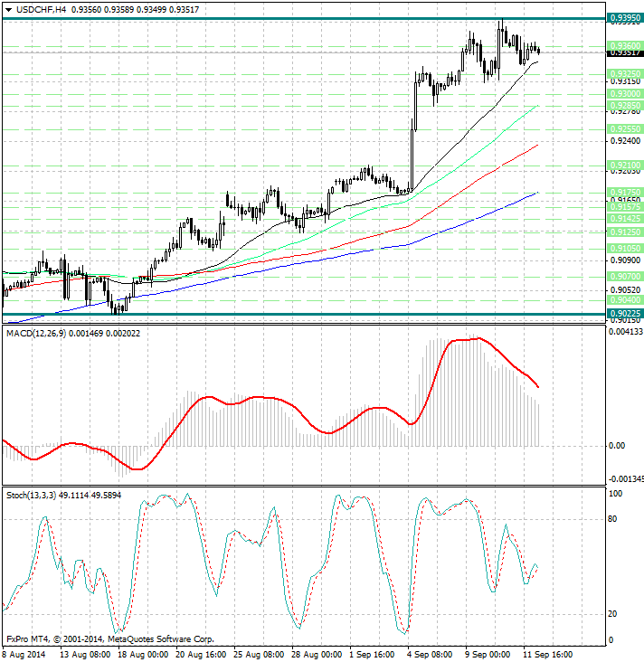Viewport: 644px width, 662px height.
Task: Click the 8 Aug 2014 date label
Action: click(x=24, y=655)
